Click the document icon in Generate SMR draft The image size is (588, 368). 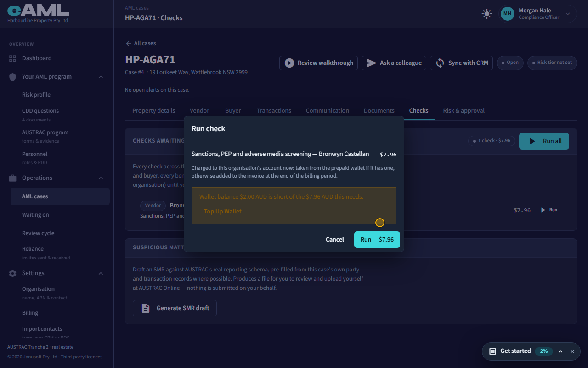tap(146, 308)
